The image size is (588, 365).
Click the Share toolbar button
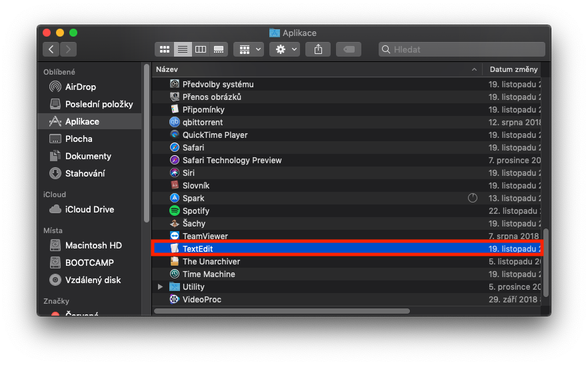318,49
